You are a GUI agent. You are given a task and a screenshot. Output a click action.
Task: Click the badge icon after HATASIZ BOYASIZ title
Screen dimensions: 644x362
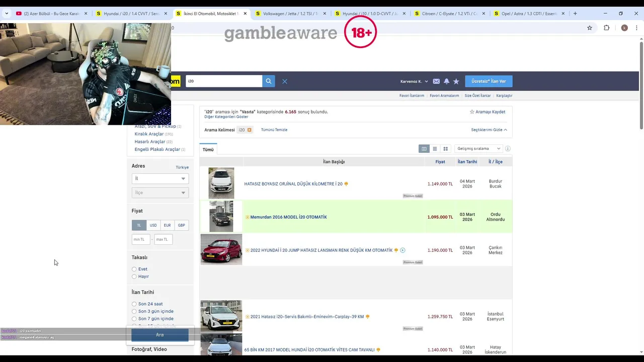point(346,184)
